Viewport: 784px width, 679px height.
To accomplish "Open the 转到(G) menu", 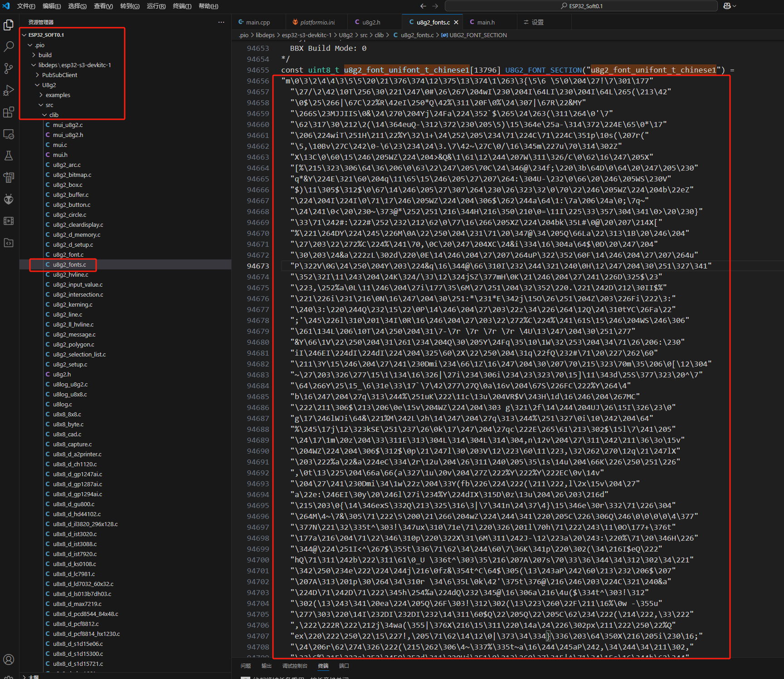I will (x=130, y=6).
